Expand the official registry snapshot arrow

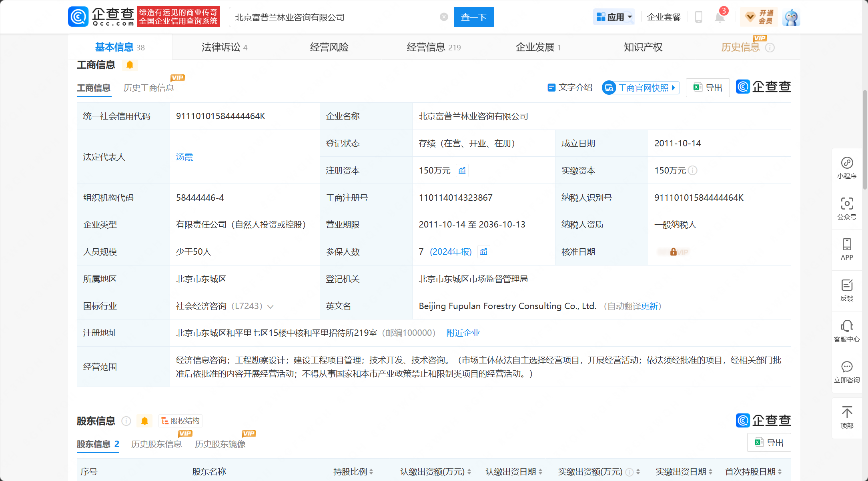tap(674, 88)
